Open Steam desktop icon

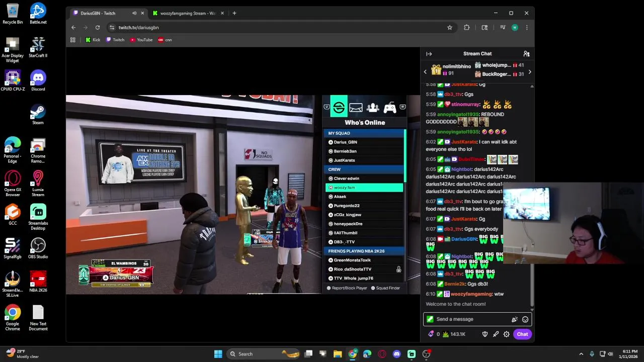coord(38,114)
